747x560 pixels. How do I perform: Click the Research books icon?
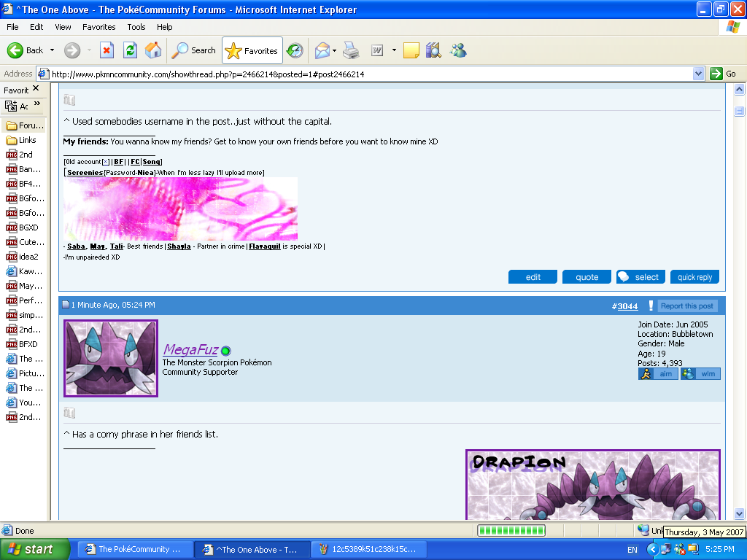tap(433, 50)
